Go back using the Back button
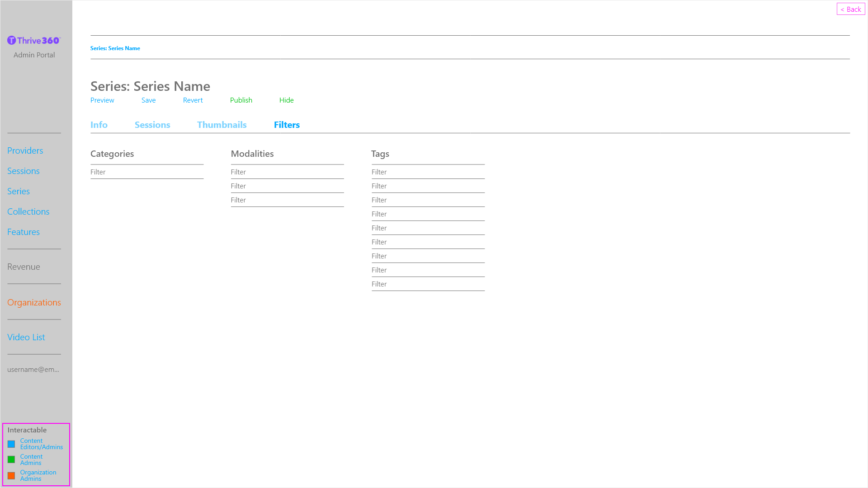This screenshot has height=488, width=868. 850,9
